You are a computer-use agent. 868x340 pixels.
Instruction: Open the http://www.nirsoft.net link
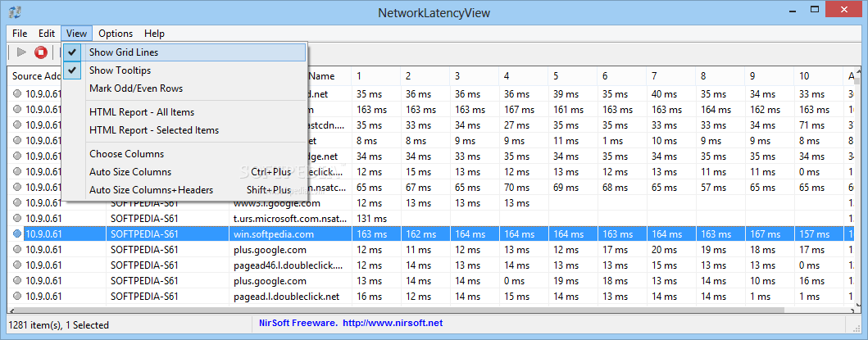click(393, 323)
